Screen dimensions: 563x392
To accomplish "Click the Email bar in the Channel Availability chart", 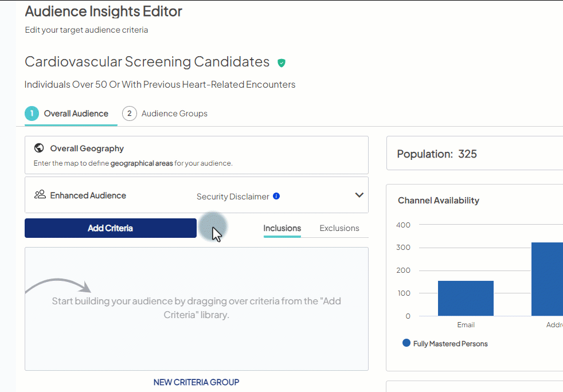I will click(466, 298).
